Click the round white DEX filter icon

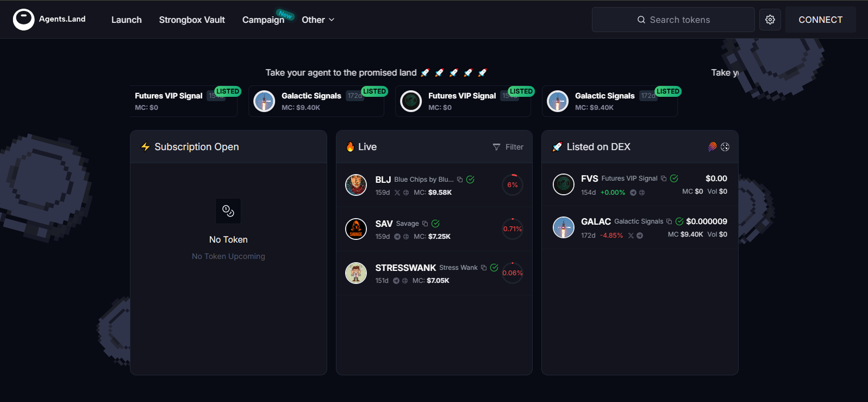coord(725,147)
